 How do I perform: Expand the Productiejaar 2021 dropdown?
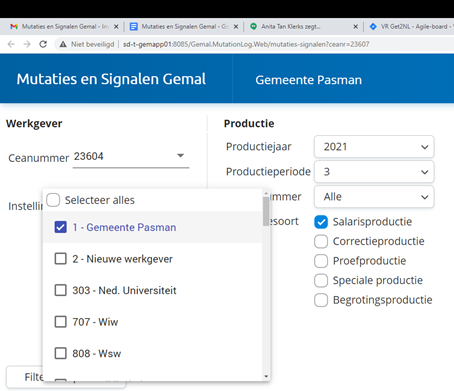point(374,147)
